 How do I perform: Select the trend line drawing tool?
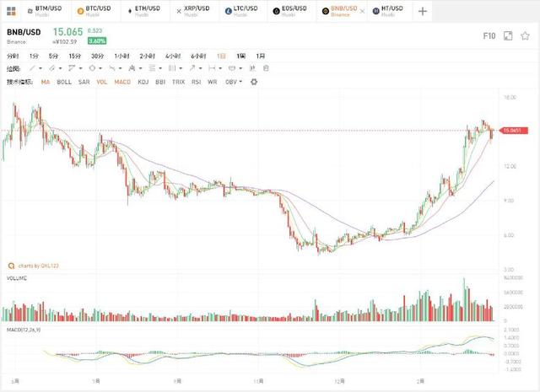(x=32, y=68)
